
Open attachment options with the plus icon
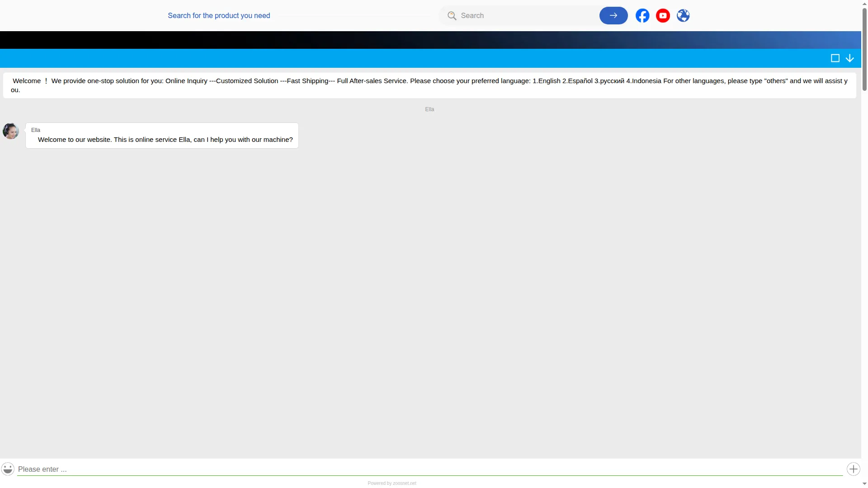[x=854, y=469]
